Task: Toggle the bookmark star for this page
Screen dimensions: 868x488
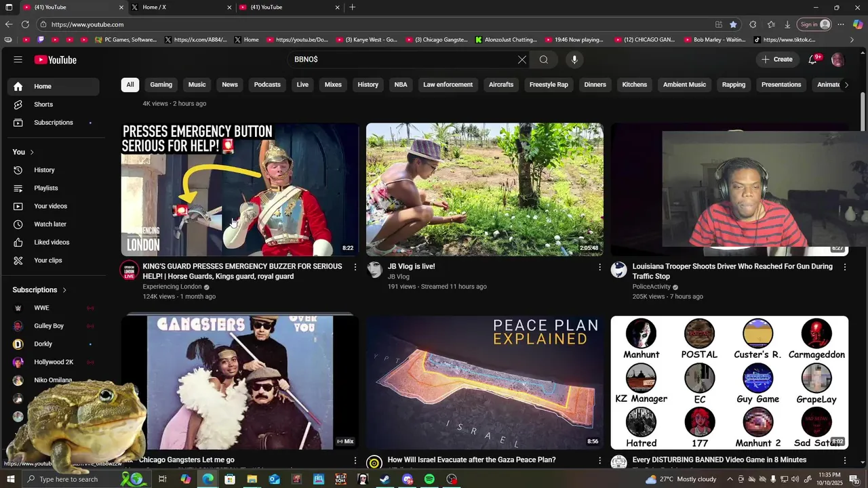Action: pyautogui.click(x=733, y=24)
